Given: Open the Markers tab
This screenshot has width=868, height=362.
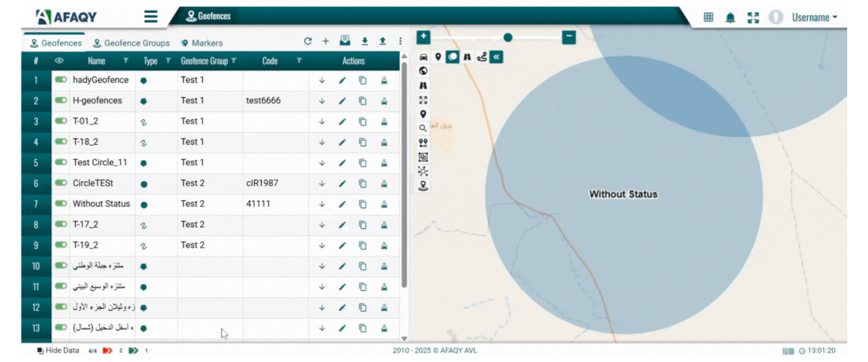Looking at the screenshot, I should point(202,43).
